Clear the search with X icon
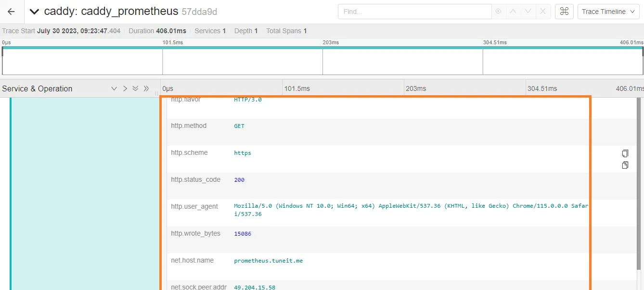This screenshot has width=644, height=290. (543, 12)
